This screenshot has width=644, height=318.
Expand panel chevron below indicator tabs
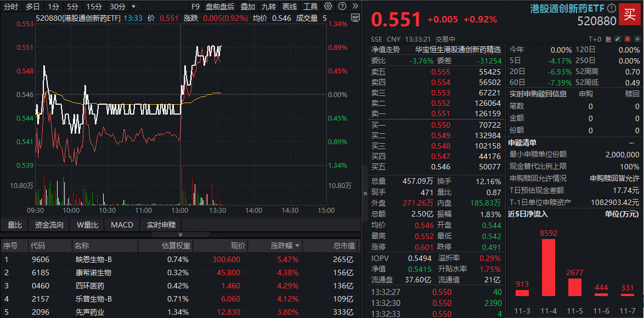180,234
